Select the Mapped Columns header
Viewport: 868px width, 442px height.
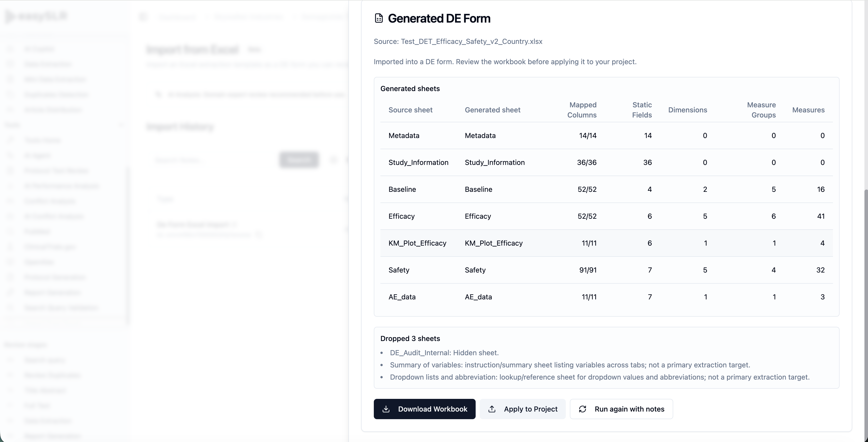(582, 110)
